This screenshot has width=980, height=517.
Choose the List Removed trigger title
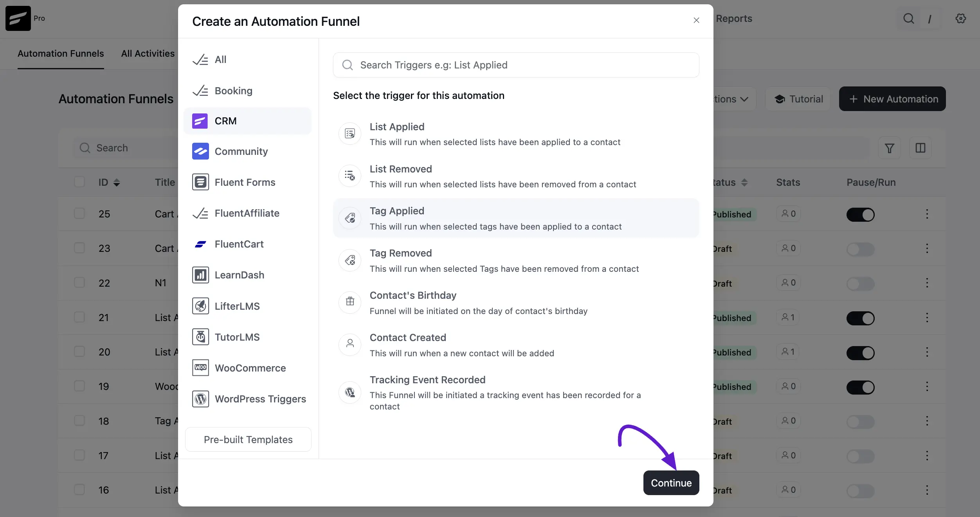point(401,169)
